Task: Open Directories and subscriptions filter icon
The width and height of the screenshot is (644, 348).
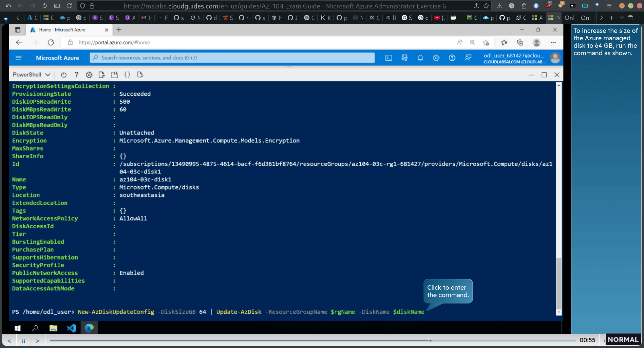Action: (404, 58)
